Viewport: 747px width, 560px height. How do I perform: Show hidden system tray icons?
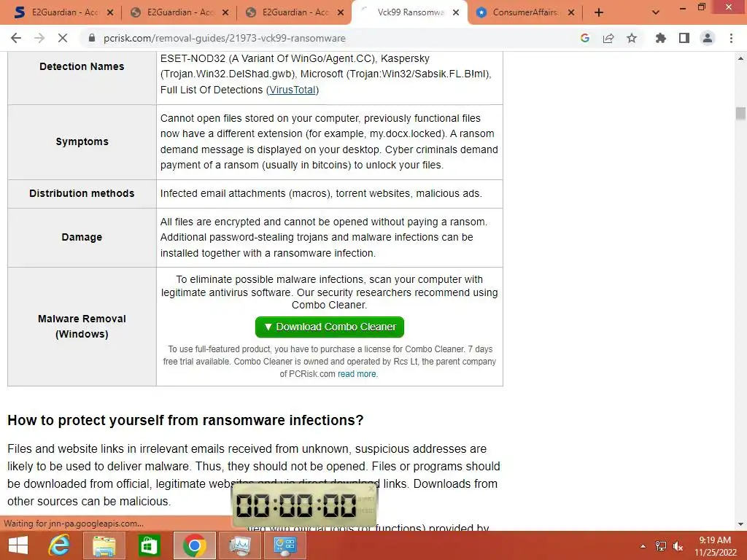[643, 545]
